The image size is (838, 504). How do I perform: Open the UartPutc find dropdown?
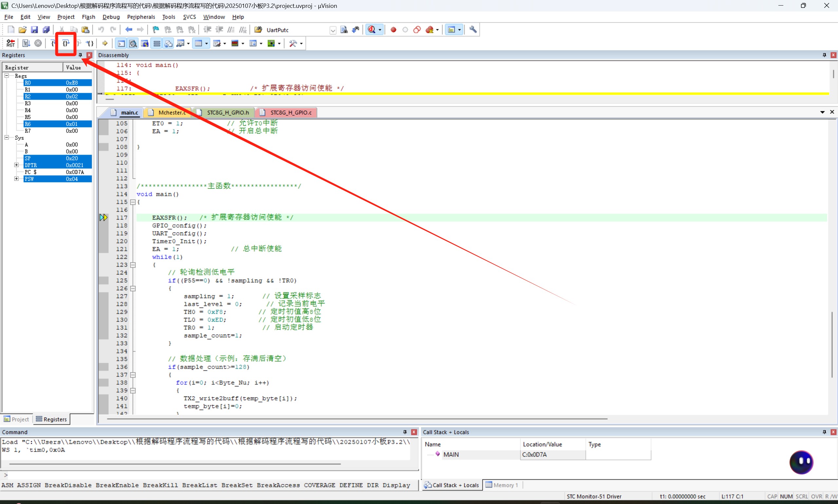[333, 30]
